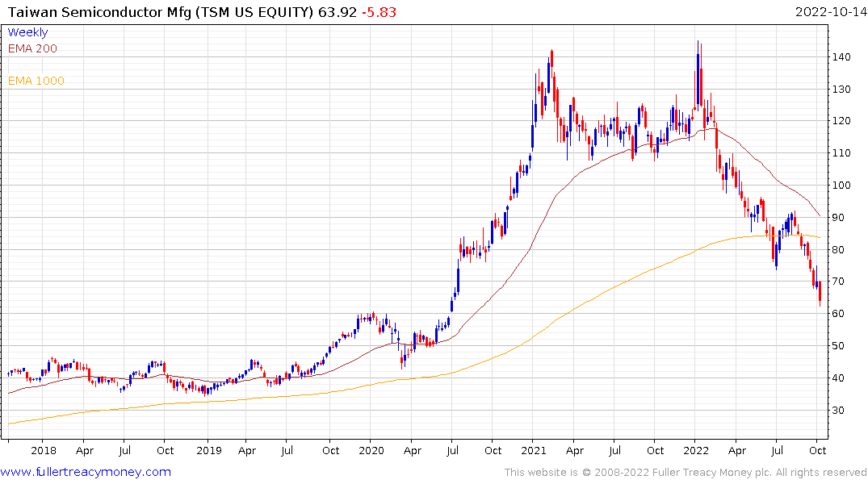Click the 40 price axis label
This screenshot has width=868, height=484.
tap(838, 378)
